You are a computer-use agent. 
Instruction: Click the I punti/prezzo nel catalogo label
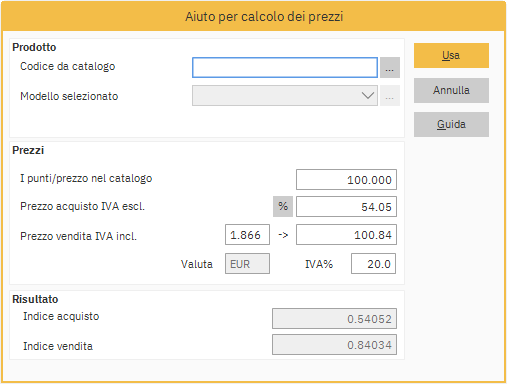pos(86,178)
